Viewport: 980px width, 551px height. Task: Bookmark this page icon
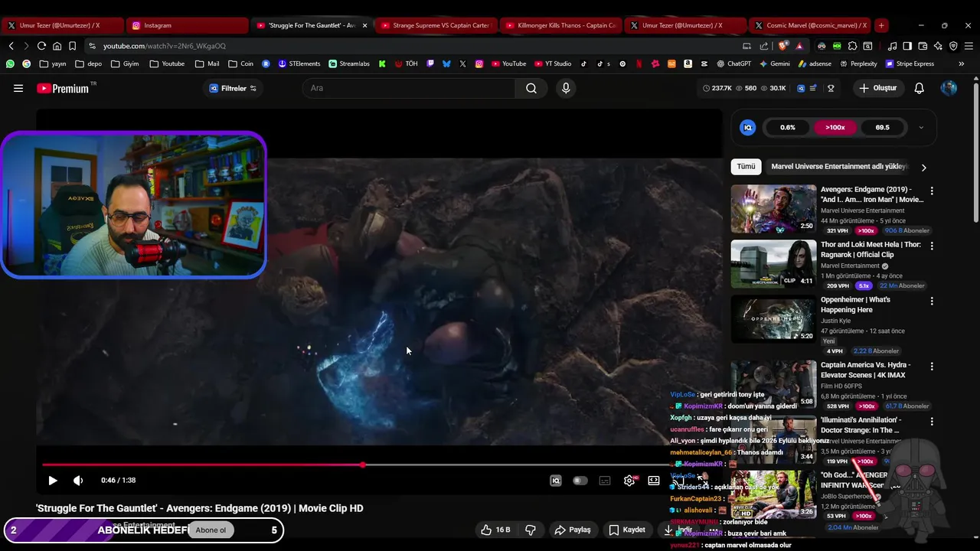(72, 46)
